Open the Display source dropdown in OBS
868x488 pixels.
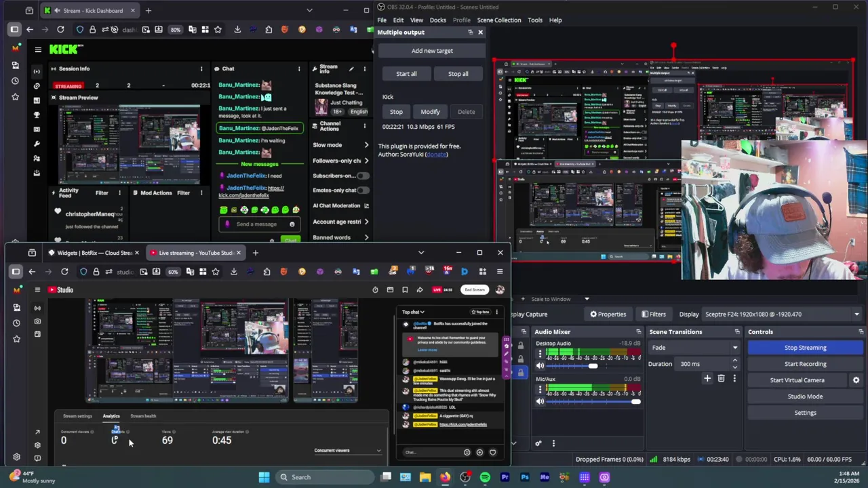point(781,314)
